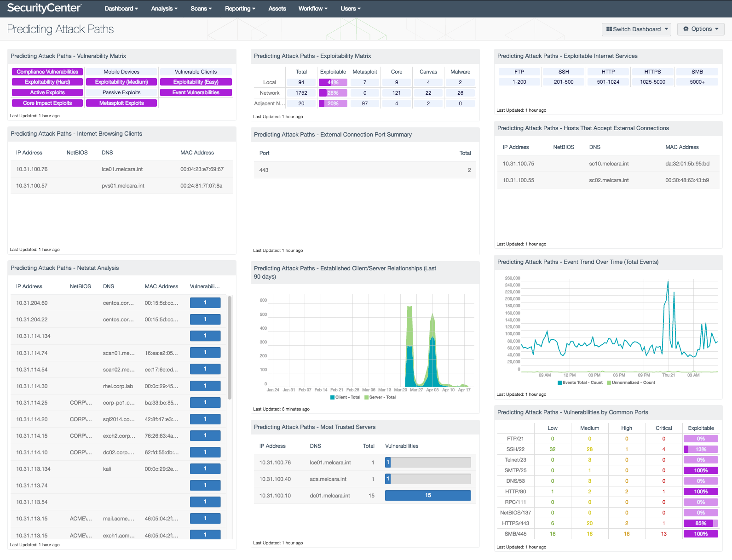Open the Dashboard menu
732x560 pixels.
pos(121,9)
